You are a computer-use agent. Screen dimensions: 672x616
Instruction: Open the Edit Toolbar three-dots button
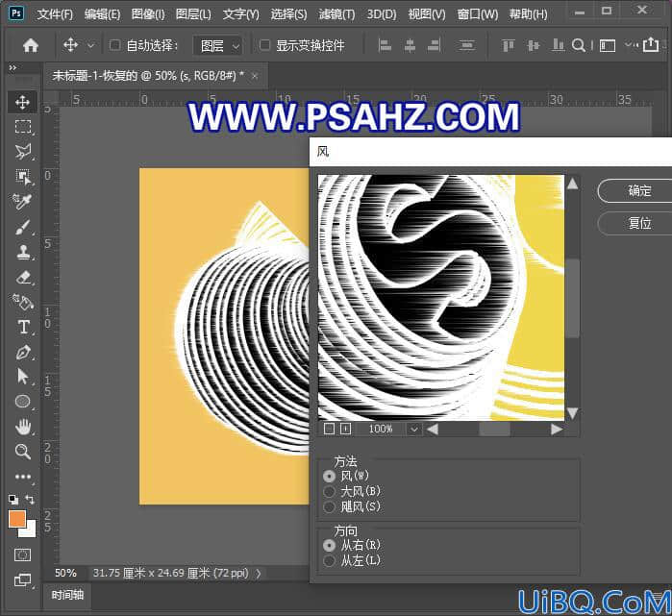(22, 477)
